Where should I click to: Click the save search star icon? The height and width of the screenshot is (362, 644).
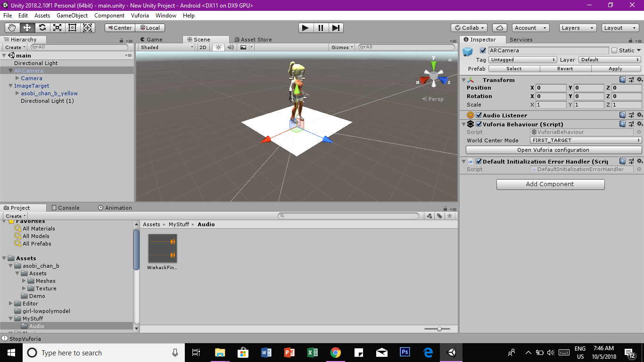450,216
